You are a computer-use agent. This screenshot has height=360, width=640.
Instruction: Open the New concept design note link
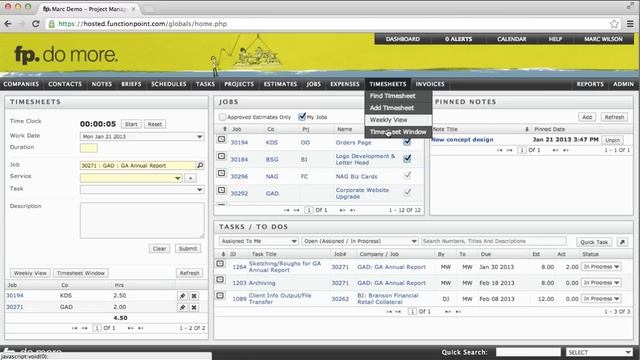(x=462, y=140)
